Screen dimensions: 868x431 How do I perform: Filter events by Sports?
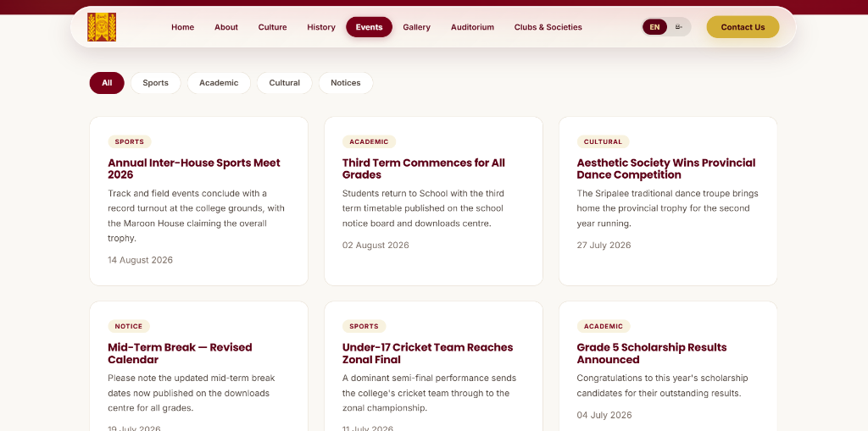156,83
